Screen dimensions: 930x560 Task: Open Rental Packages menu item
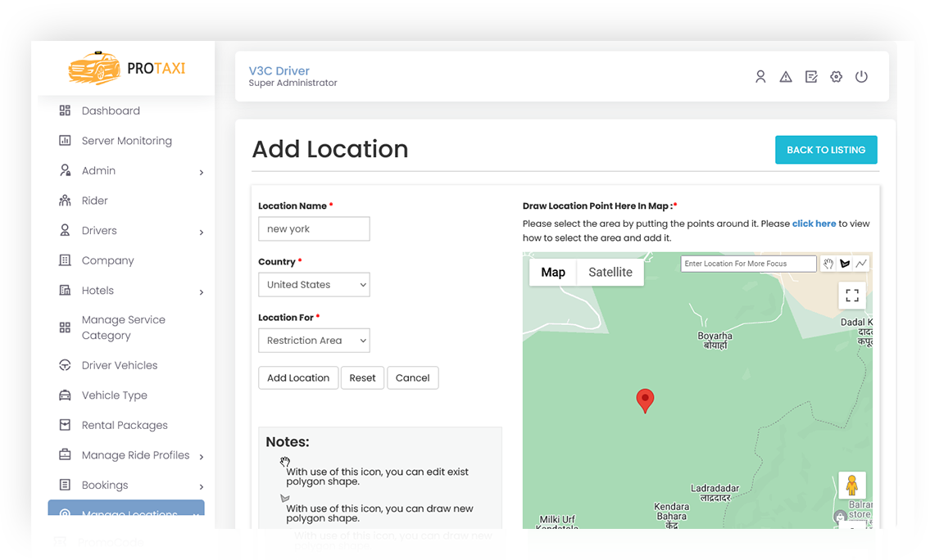click(x=125, y=425)
